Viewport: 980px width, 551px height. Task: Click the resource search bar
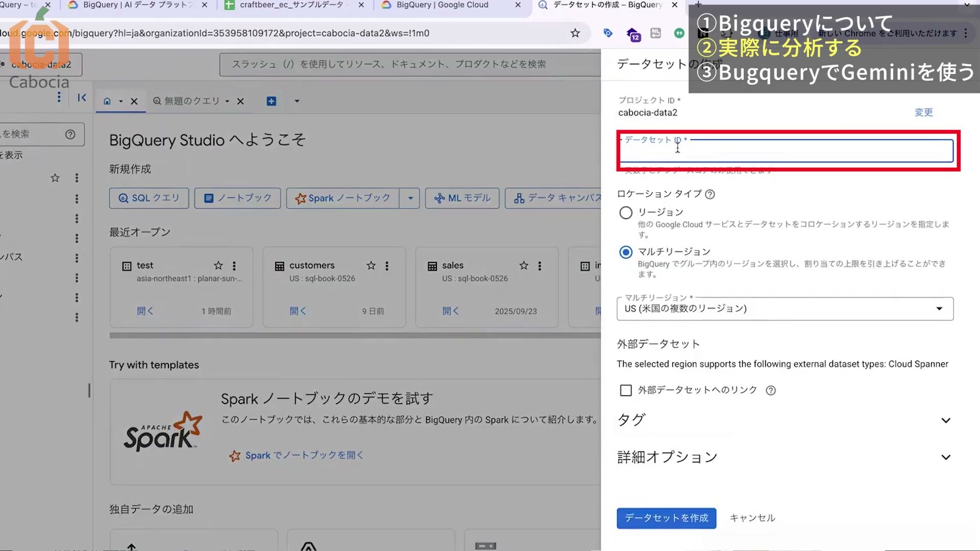pos(410,64)
